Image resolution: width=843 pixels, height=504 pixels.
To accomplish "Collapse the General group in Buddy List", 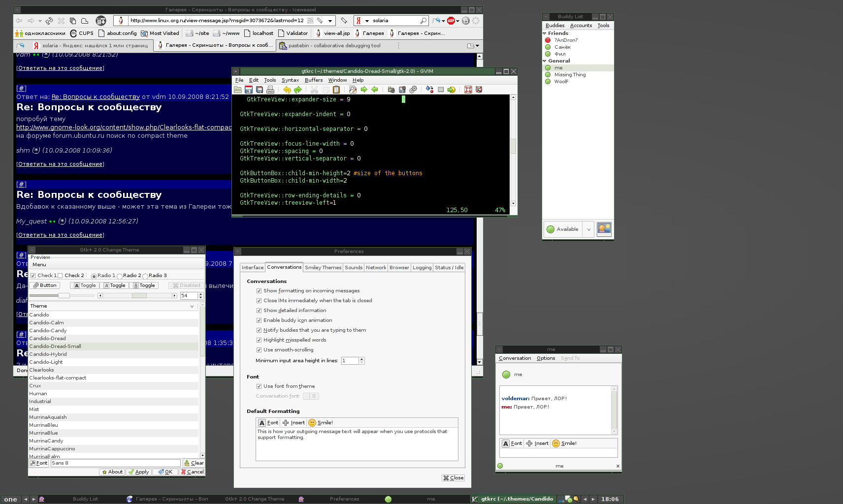I will pyautogui.click(x=545, y=61).
